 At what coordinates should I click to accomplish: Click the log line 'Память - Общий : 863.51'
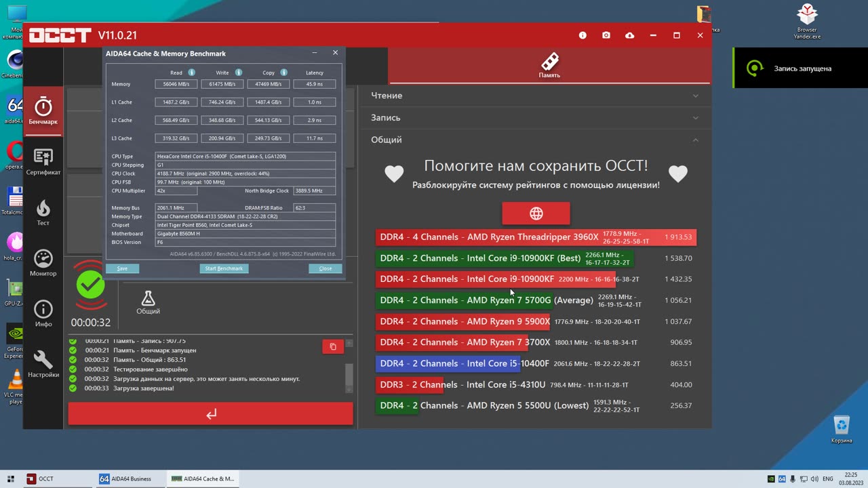pos(150,360)
